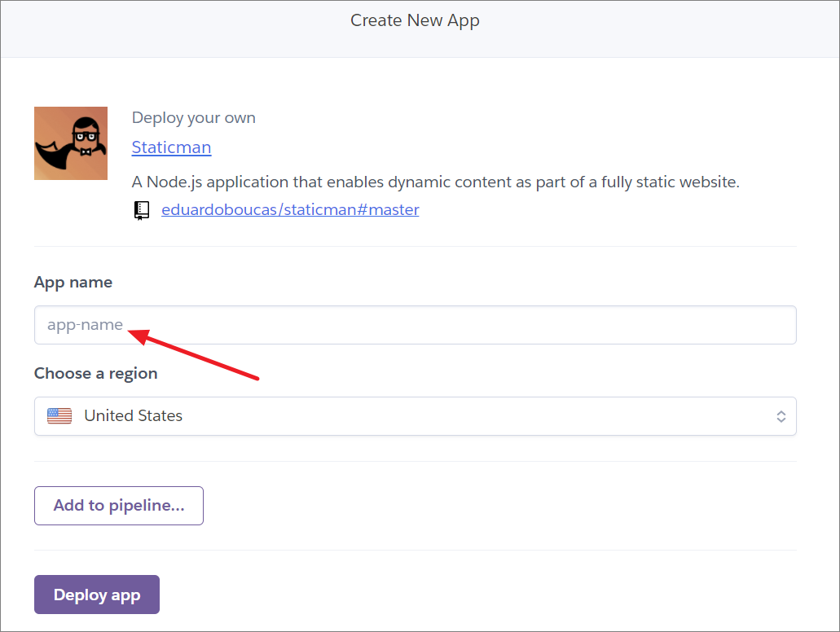840x632 pixels.
Task: Open the Staticman link
Action: pyautogui.click(x=171, y=147)
